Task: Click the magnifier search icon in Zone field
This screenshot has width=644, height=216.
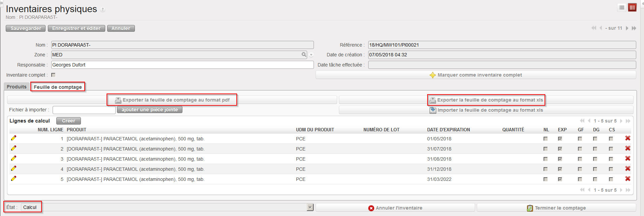Action: click(304, 55)
